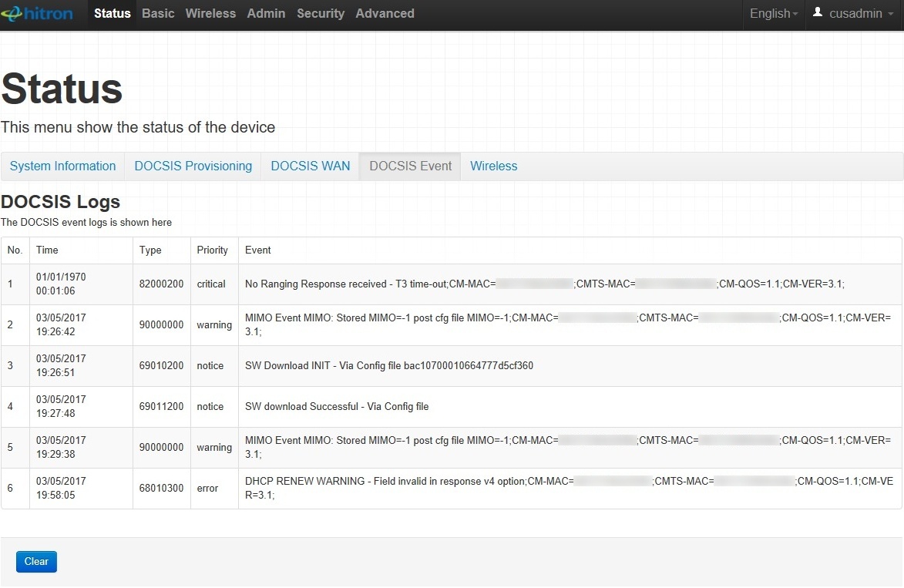Select the T3 time-out critical log entry
Image resolution: width=904 pixels, height=588 pixels.
452,284
